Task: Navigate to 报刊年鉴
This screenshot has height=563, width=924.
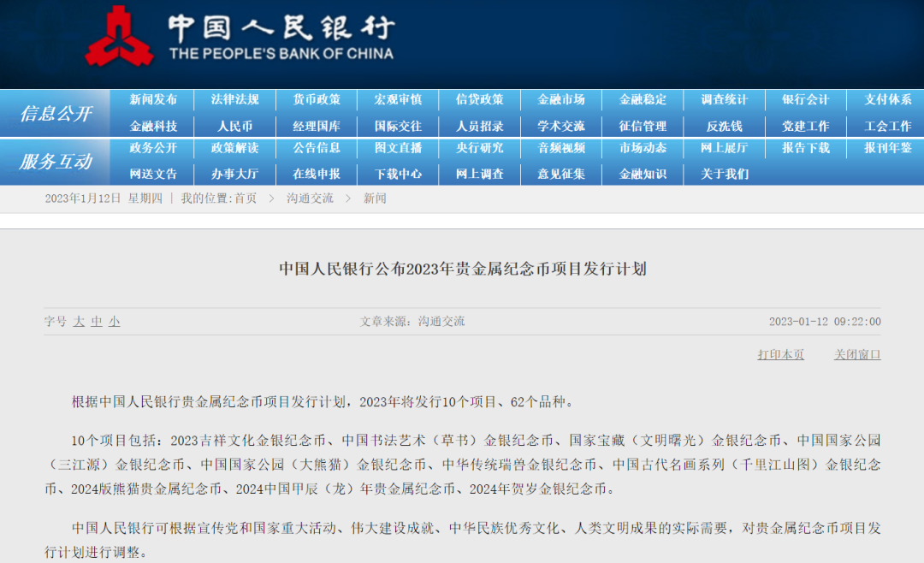Action: point(888,148)
